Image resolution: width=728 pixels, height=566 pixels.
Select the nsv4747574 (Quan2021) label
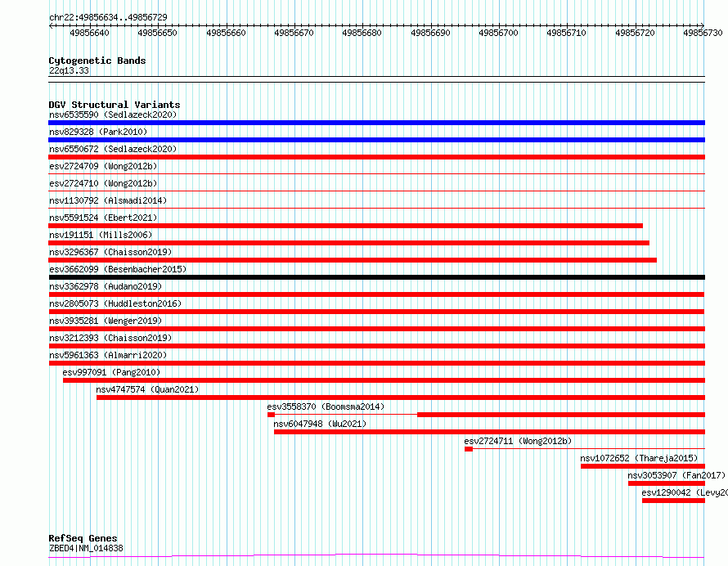(x=147, y=389)
